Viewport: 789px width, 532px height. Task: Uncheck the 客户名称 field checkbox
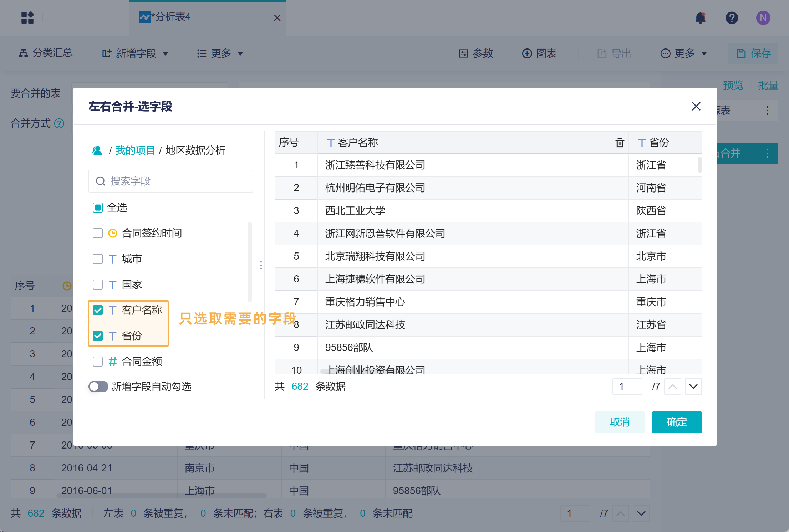click(x=97, y=310)
